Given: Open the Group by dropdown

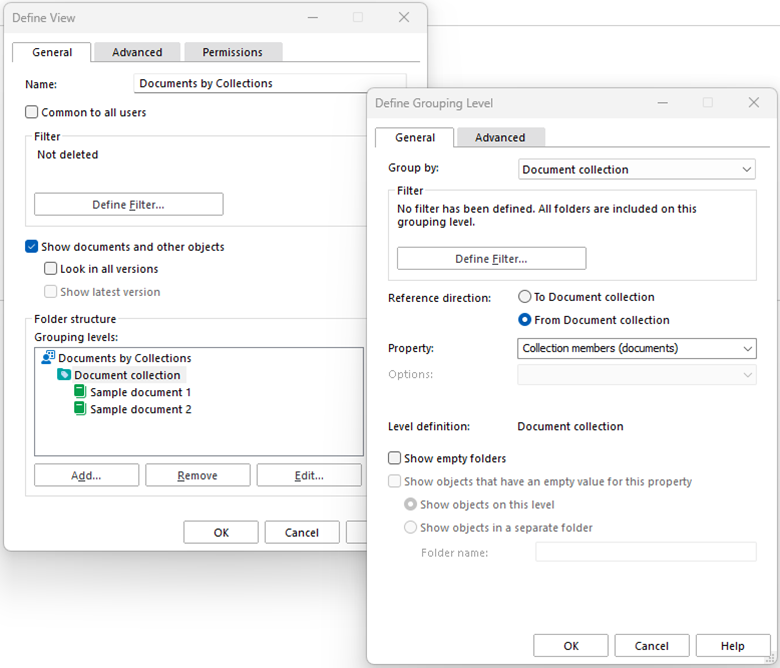Looking at the screenshot, I should point(637,169).
